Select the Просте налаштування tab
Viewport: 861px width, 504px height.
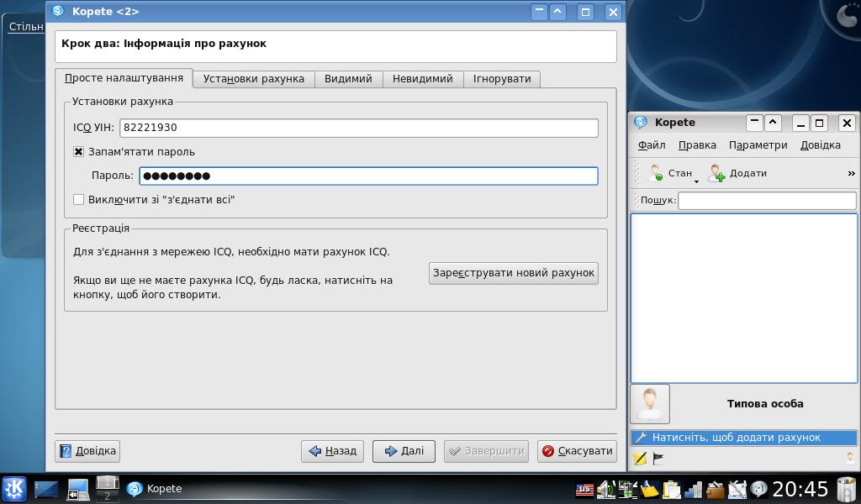click(x=124, y=78)
